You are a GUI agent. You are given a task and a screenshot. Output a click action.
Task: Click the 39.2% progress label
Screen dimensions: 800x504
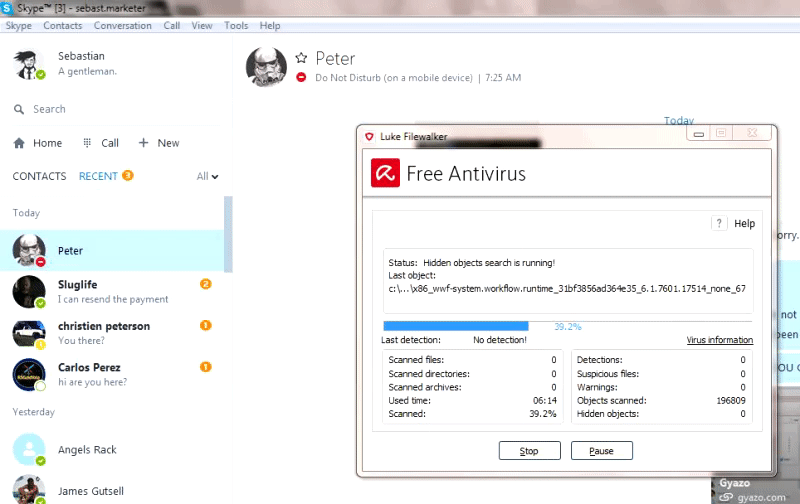568,326
